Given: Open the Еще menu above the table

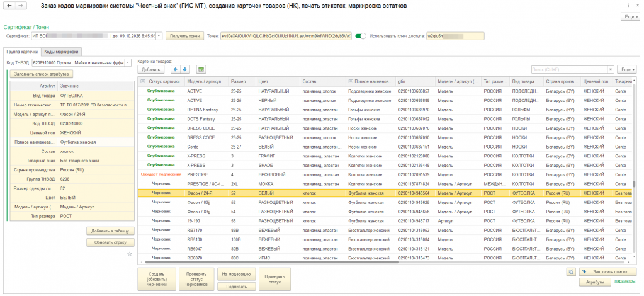Looking at the screenshot, I should (x=626, y=69).
